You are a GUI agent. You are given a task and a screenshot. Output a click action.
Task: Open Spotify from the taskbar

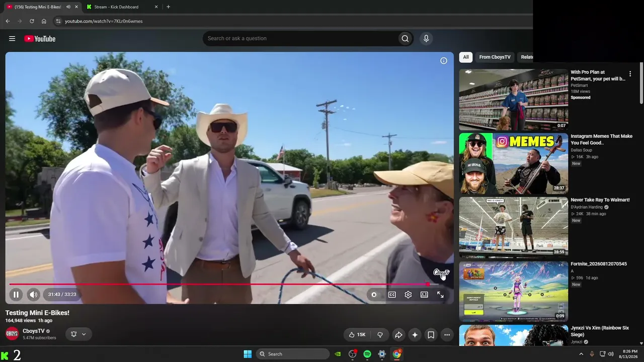coord(367,354)
